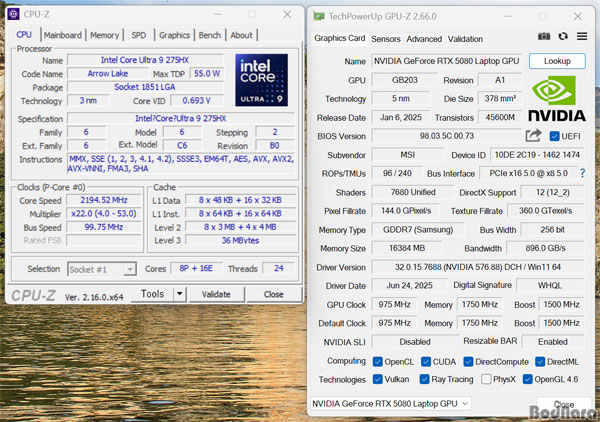Click the GPU name field

click(x=447, y=61)
